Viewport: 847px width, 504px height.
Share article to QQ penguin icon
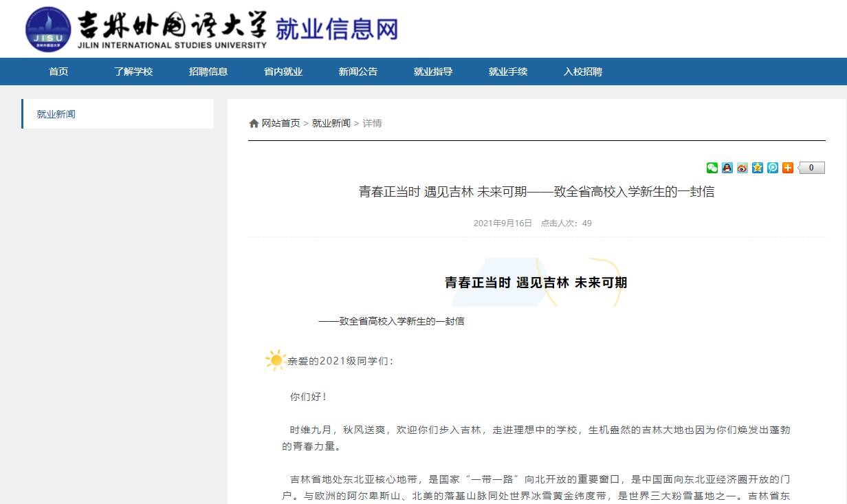click(727, 168)
